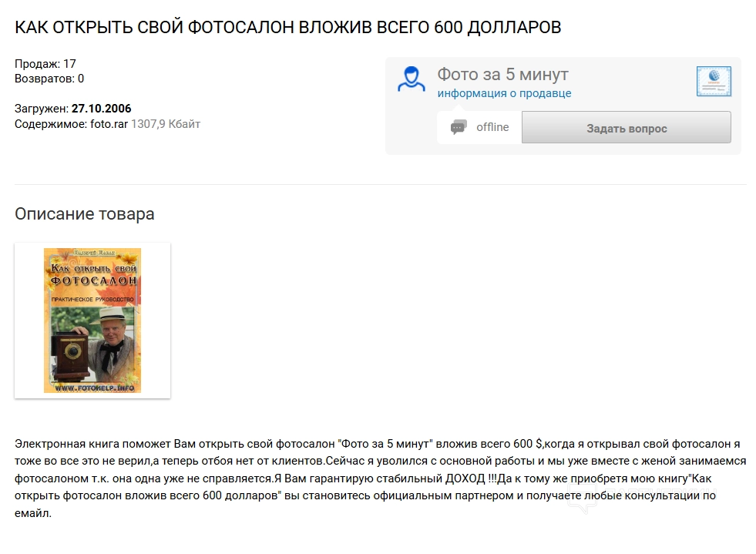
Task: Click the page title about opening a фотосалон
Action: point(288,28)
